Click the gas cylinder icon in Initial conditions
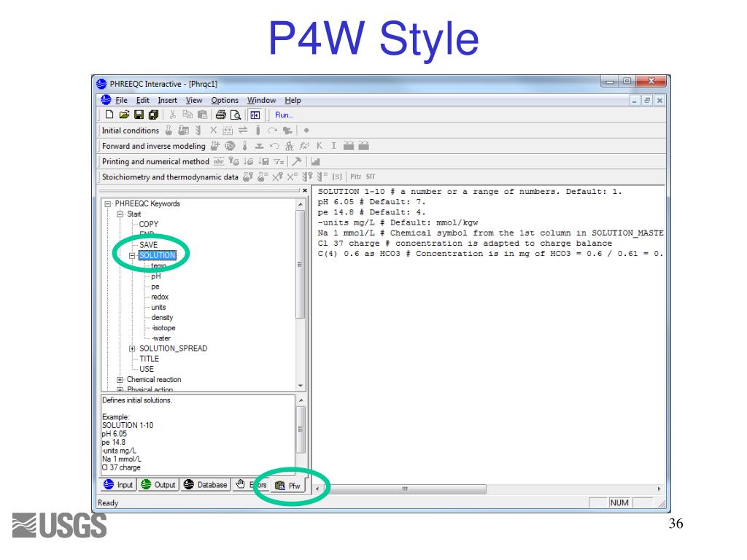 [258, 130]
